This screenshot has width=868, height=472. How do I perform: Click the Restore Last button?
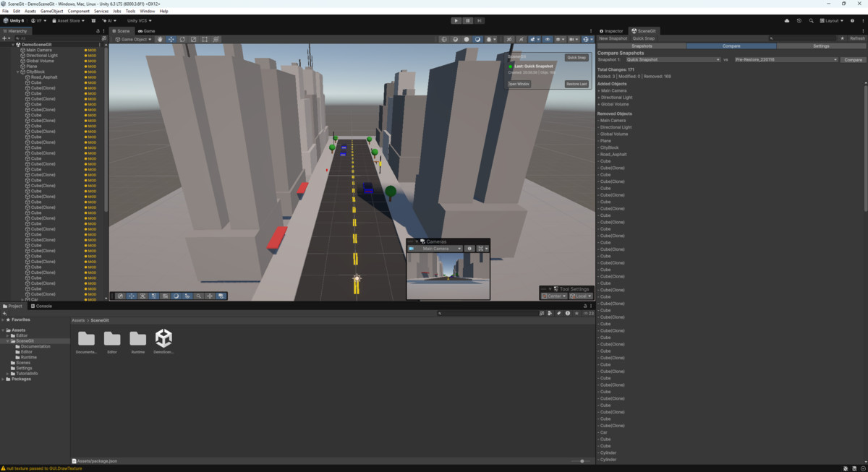(576, 84)
